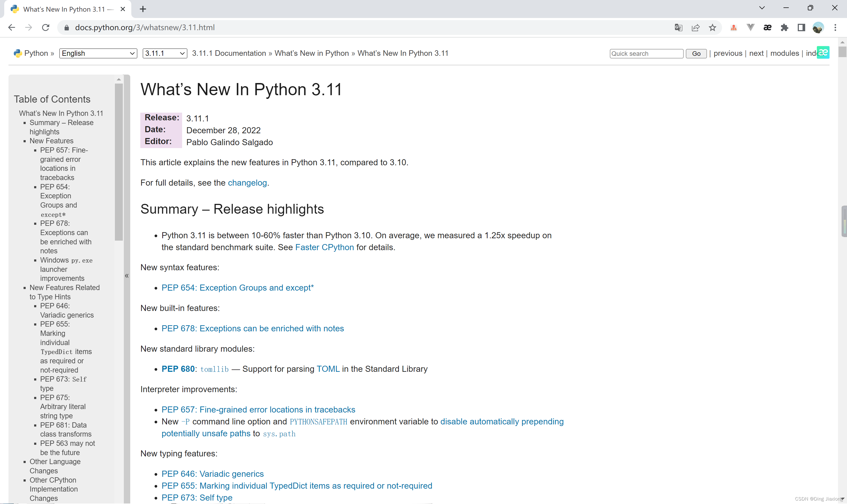The width and height of the screenshot is (847, 504).
Task: Open the modules index link
Action: click(785, 53)
